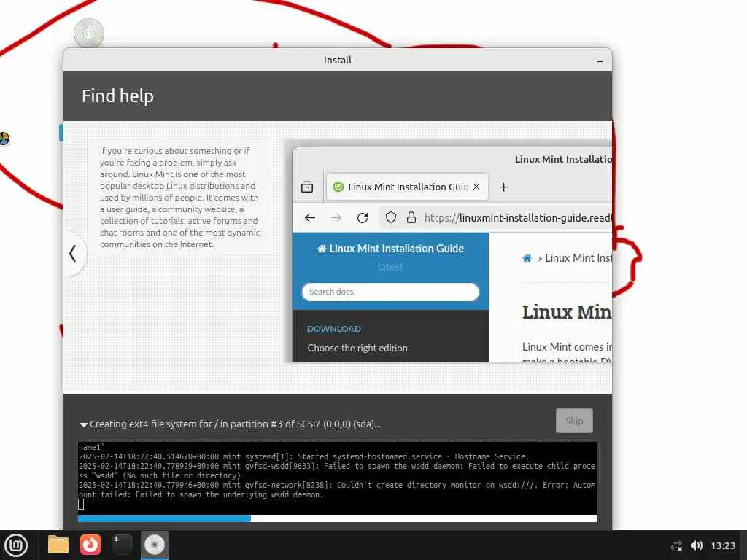Click the DOWNLOAD section heading
This screenshot has height=560, width=747.
click(x=334, y=329)
